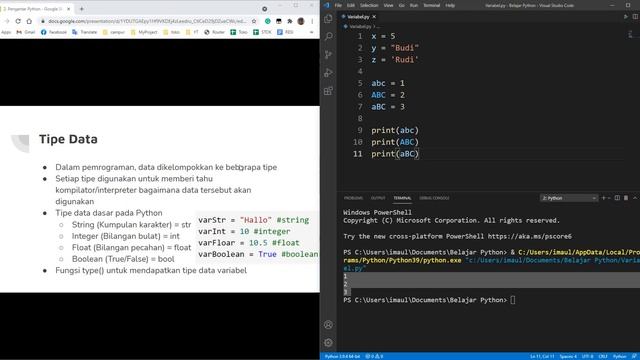Open the Explorer view in VS Code

(328, 18)
